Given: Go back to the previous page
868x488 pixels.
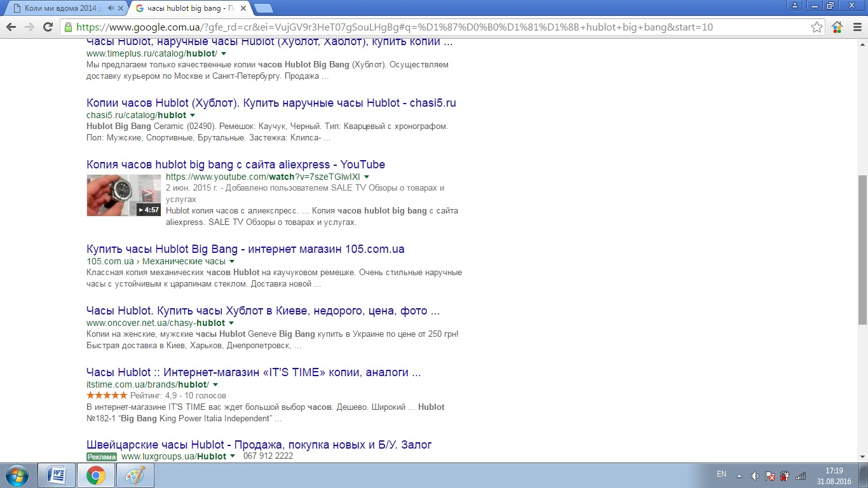Looking at the screenshot, I should click(x=11, y=27).
